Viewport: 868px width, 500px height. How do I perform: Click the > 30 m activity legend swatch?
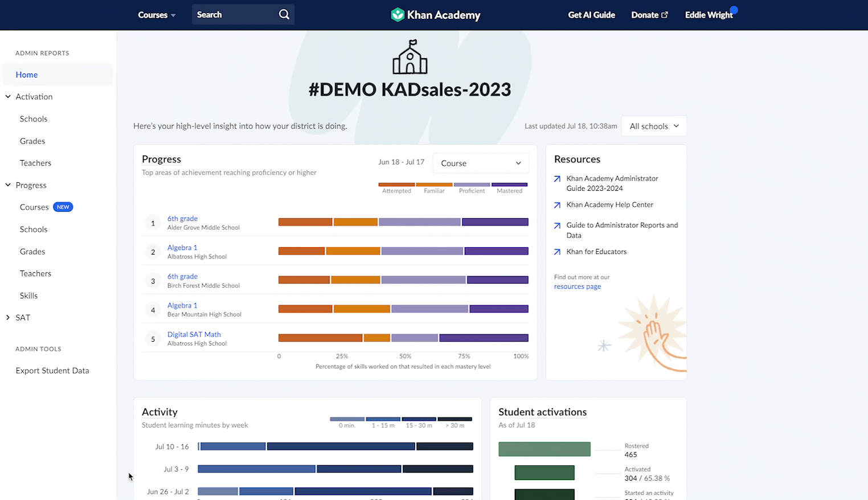[x=455, y=419]
